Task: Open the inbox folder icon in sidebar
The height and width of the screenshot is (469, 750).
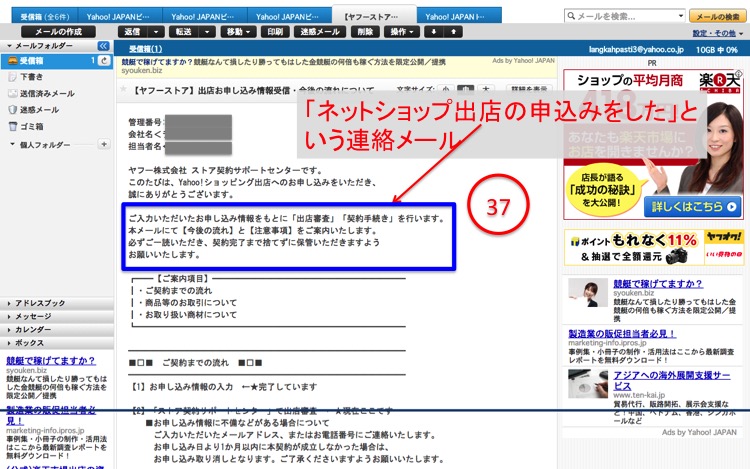Action: (12, 61)
